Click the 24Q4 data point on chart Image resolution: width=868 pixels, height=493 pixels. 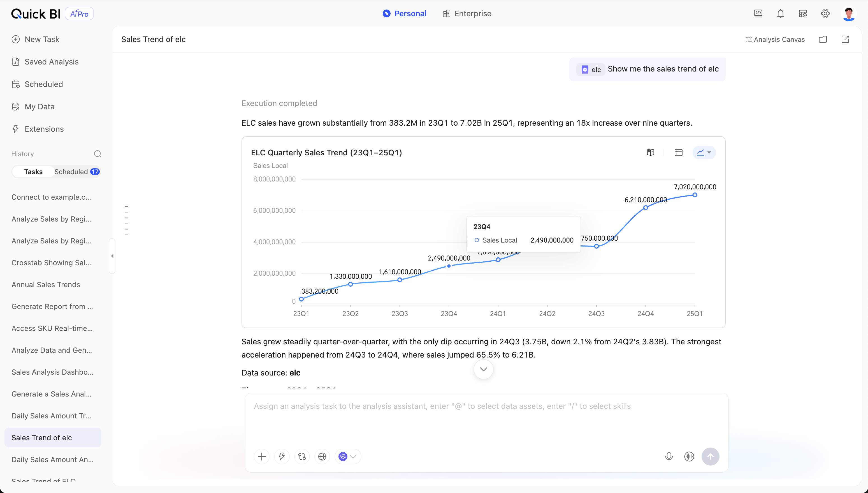tap(646, 208)
